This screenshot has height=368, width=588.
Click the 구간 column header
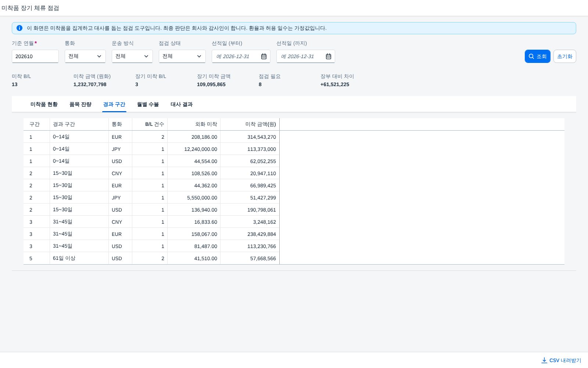(x=37, y=124)
